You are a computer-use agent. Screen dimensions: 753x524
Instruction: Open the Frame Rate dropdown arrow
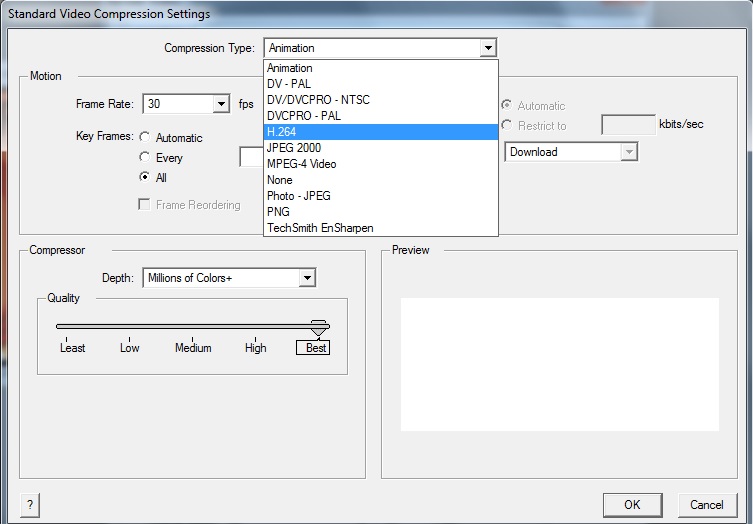(221, 104)
